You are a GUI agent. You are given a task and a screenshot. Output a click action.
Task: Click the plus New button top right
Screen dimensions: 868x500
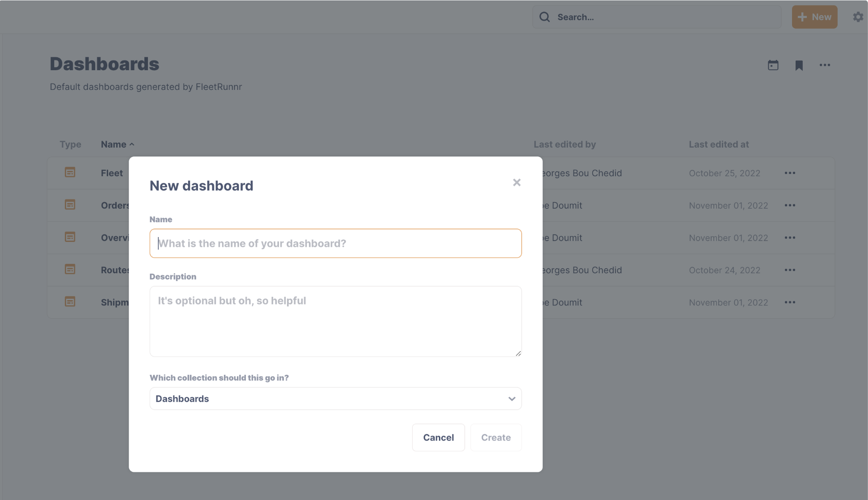point(814,17)
